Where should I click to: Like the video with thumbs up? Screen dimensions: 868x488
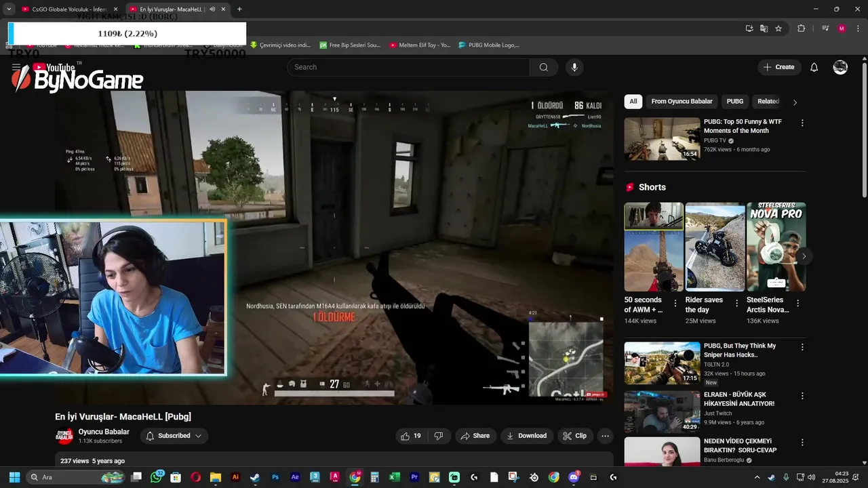tap(412, 436)
